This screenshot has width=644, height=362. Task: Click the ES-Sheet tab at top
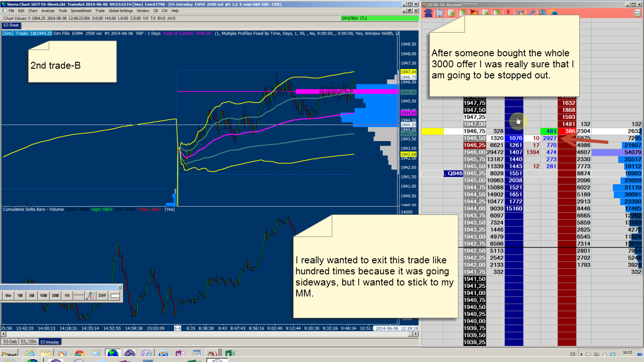(12, 25)
